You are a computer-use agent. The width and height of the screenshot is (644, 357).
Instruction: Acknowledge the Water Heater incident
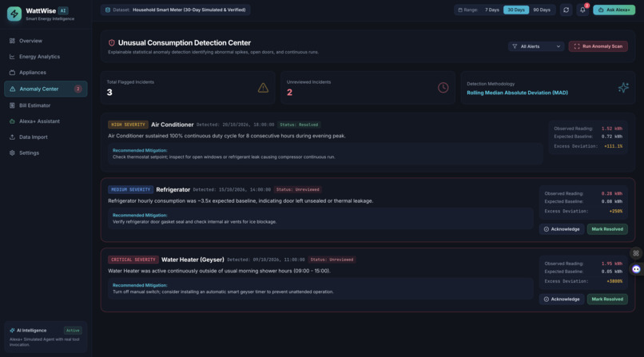(562, 299)
